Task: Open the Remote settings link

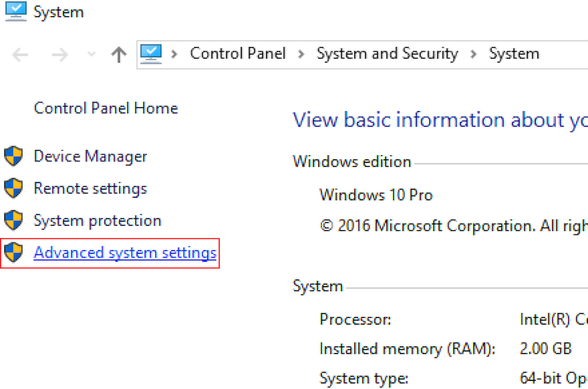Action: (90, 188)
